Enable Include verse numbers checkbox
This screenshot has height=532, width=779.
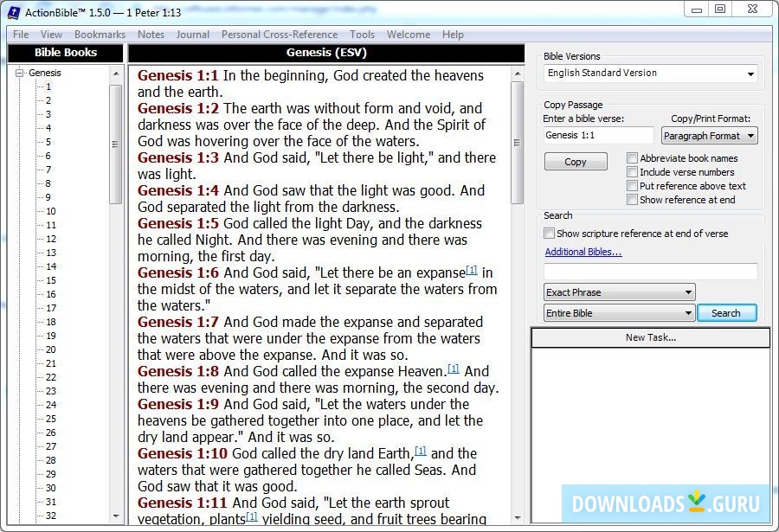[x=632, y=172]
